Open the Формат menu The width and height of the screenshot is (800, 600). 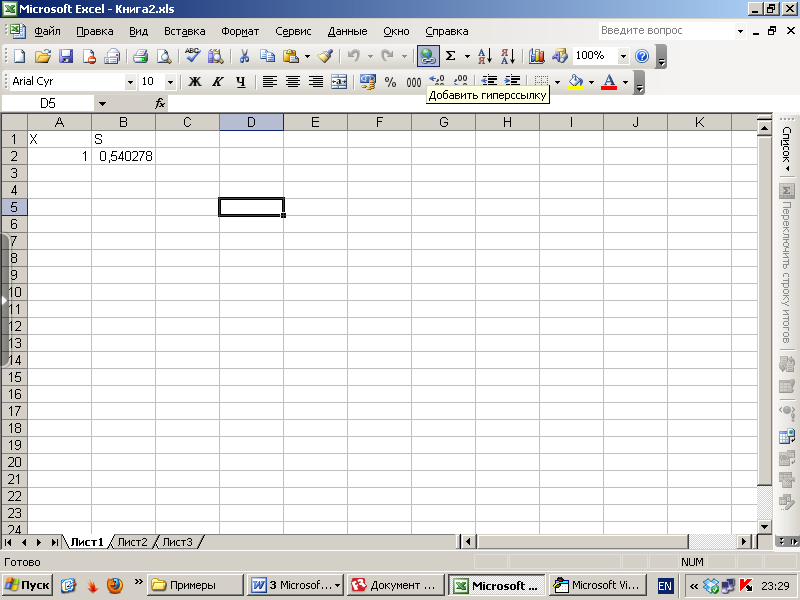point(240,31)
